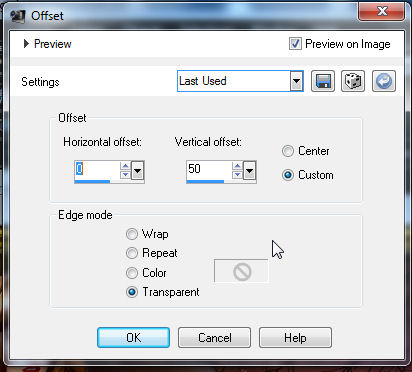The width and height of the screenshot is (412, 372).
Task: Open the Horizontal offset slider dropdown arrow
Action: pos(137,171)
